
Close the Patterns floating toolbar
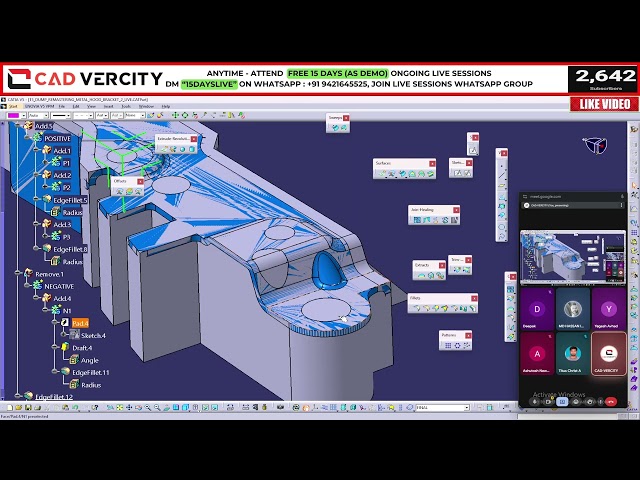click(x=468, y=336)
